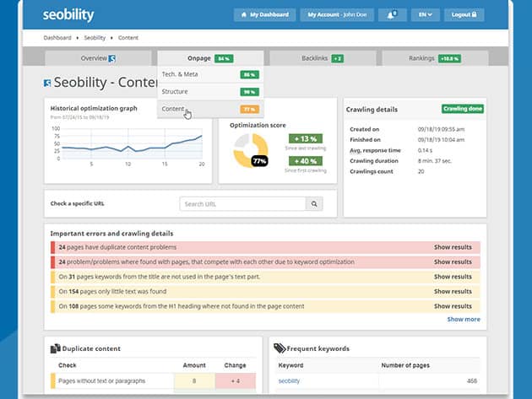Screen dimensions: 532x399
Task: Open the EN language dropdown
Action: [426, 15]
